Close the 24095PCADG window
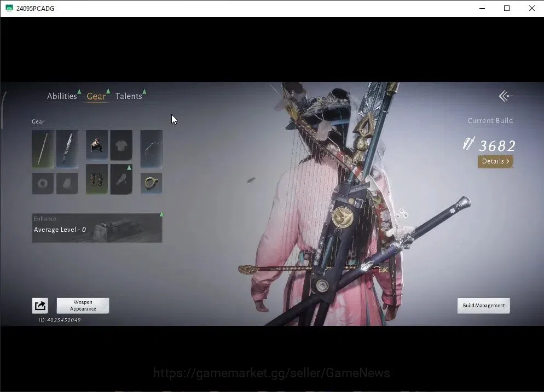Viewport: 544px width, 392px height. pos(531,8)
